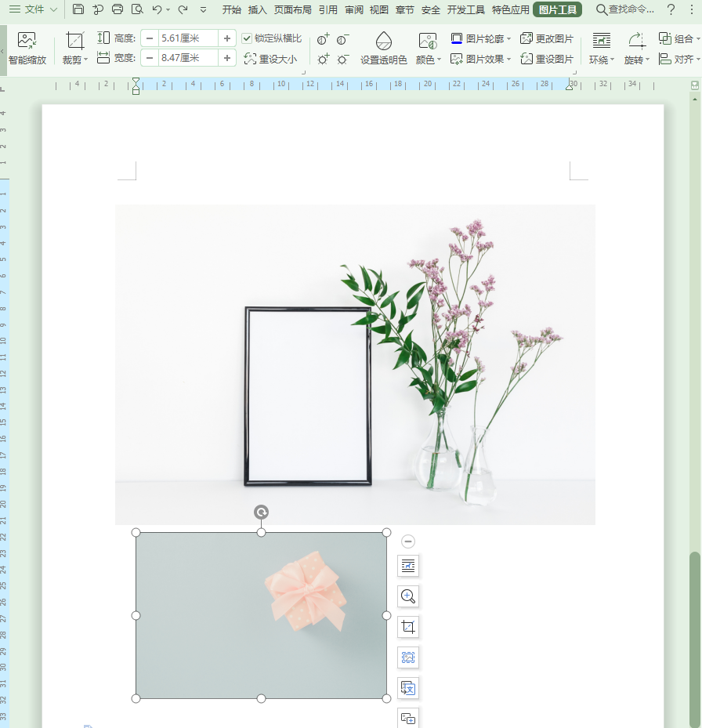
Task: Open the 旋转 rotate dropdown
Action: [636, 49]
